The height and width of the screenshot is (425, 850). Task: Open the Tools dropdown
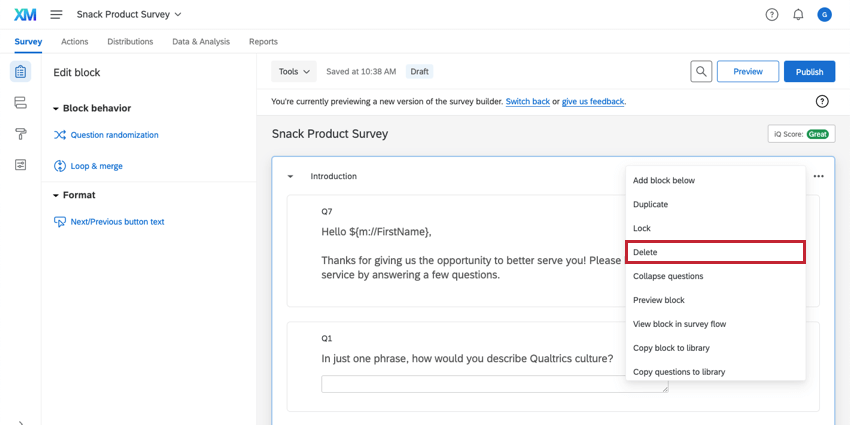[294, 72]
